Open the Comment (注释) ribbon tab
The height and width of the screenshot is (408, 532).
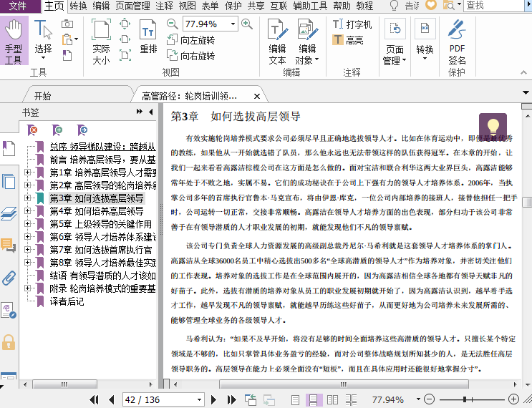click(164, 6)
